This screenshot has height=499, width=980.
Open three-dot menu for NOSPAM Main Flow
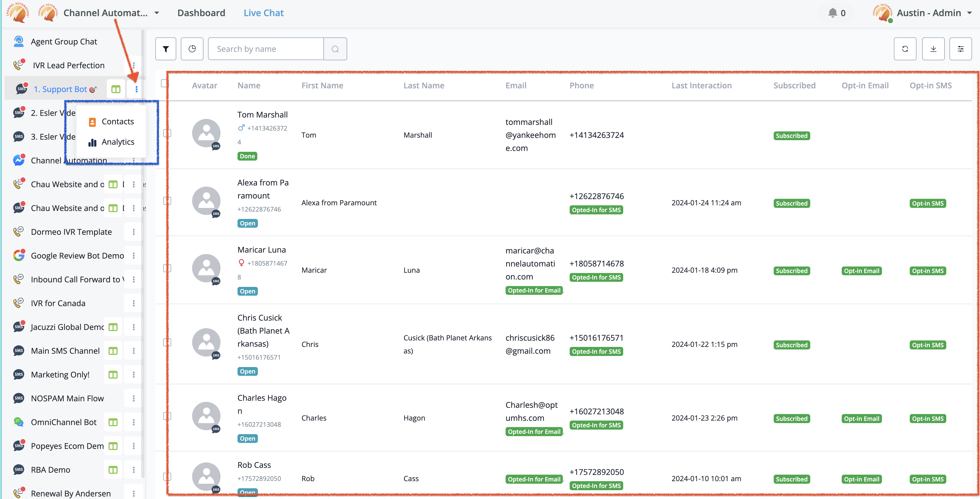pos(133,399)
